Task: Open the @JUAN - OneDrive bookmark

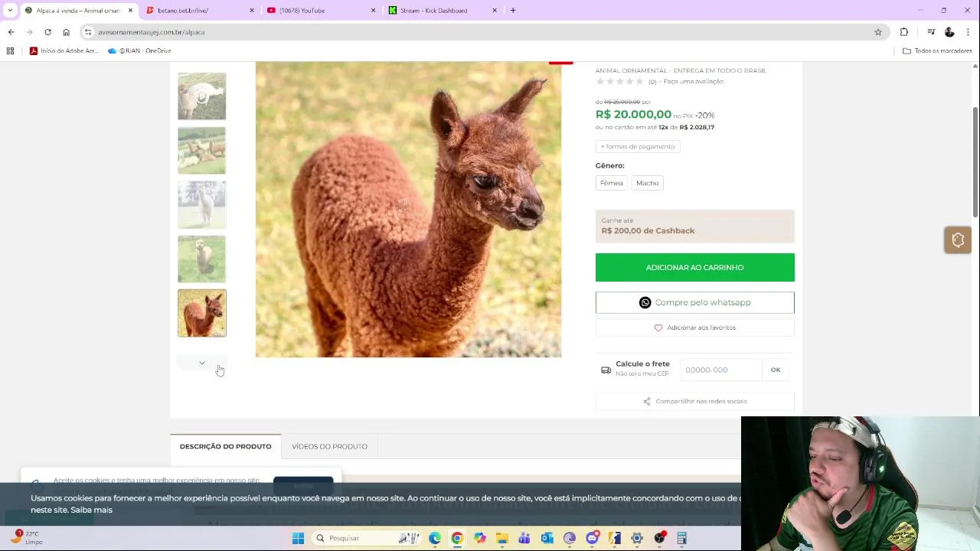Action: 139,51
